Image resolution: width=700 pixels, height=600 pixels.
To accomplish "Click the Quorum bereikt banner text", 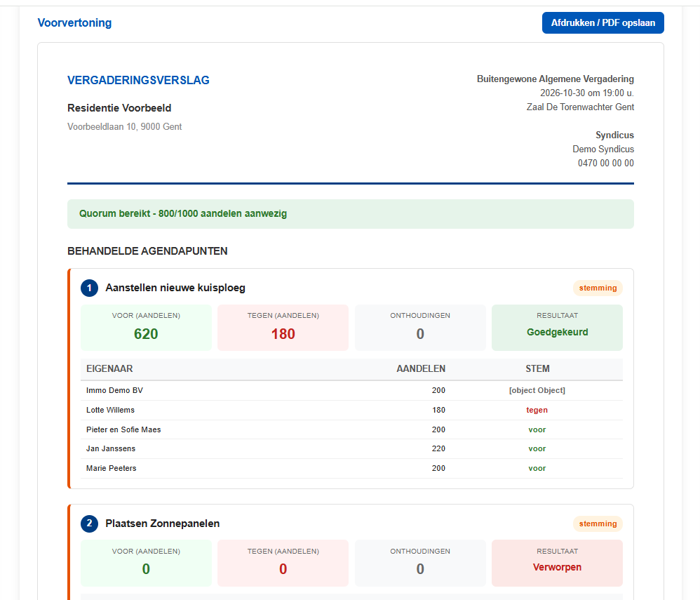I will pyautogui.click(x=183, y=213).
